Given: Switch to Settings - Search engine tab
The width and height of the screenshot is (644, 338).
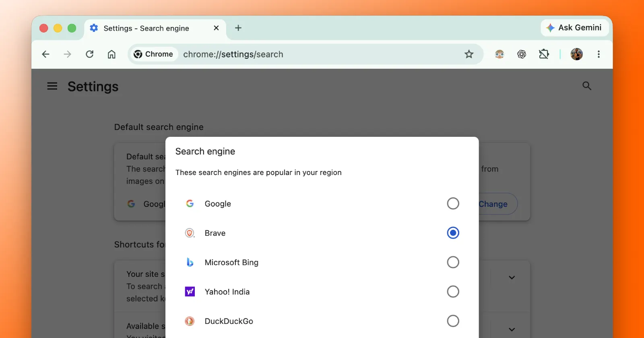Looking at the screenshot, I should (x=155, y=28).
